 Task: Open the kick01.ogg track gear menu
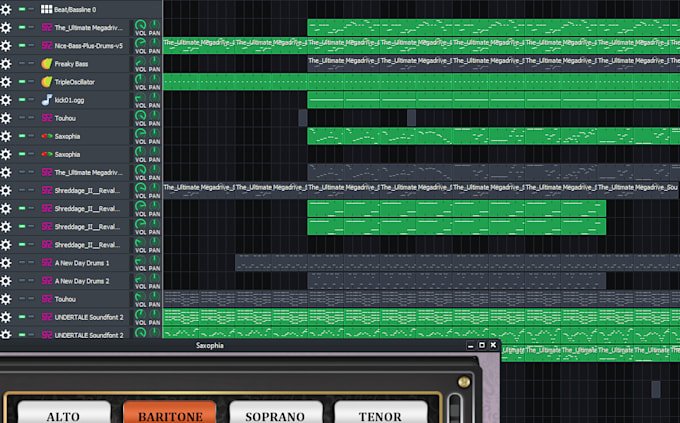click(x=6, y=100)
